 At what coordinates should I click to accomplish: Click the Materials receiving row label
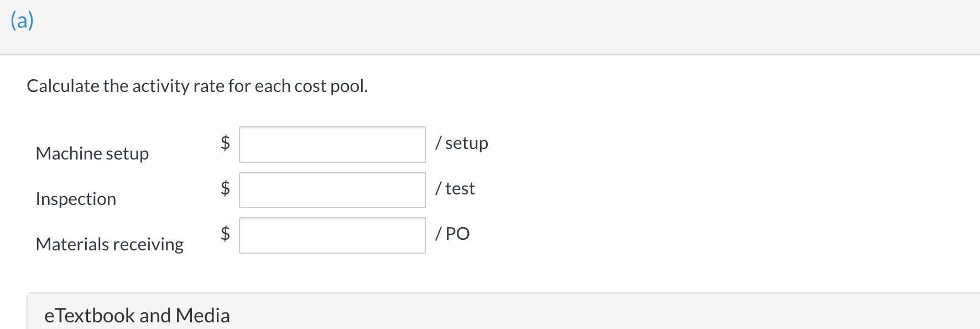click(109, 244)
